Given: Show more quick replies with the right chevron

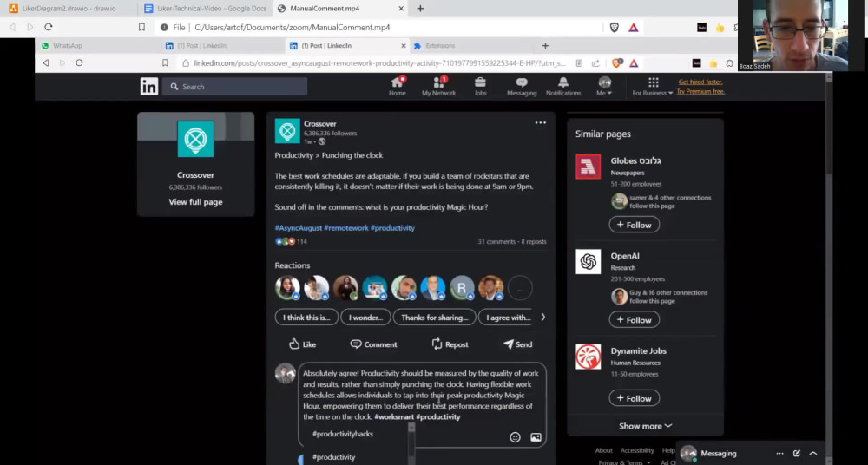Looking at the screenshot, I should click(542, 318).
